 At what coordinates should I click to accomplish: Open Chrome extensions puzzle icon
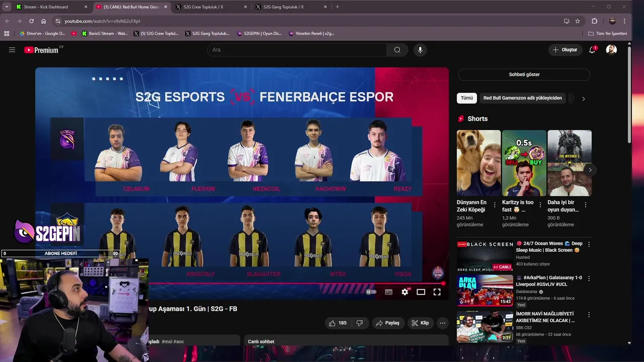pyautogui.click(x=595, y=21)
